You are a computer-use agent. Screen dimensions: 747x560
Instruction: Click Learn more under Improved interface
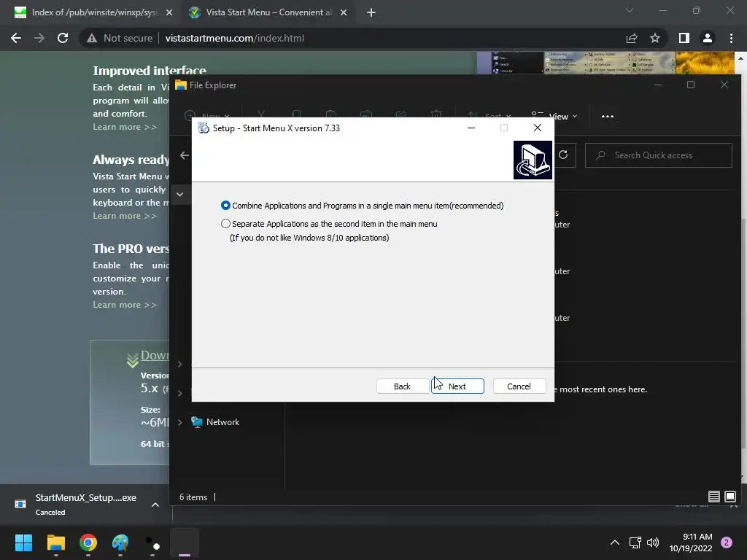[x=125, y=127]
